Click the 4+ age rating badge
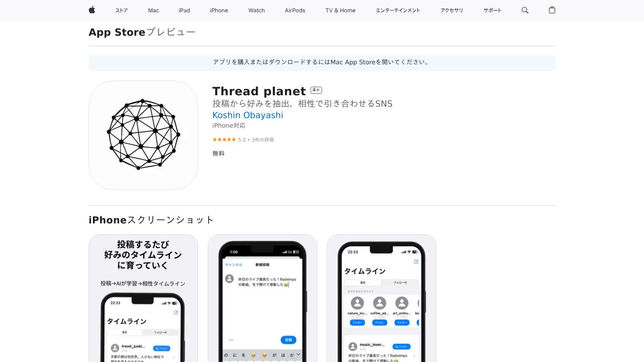644x362 pixels. (316, 90)
